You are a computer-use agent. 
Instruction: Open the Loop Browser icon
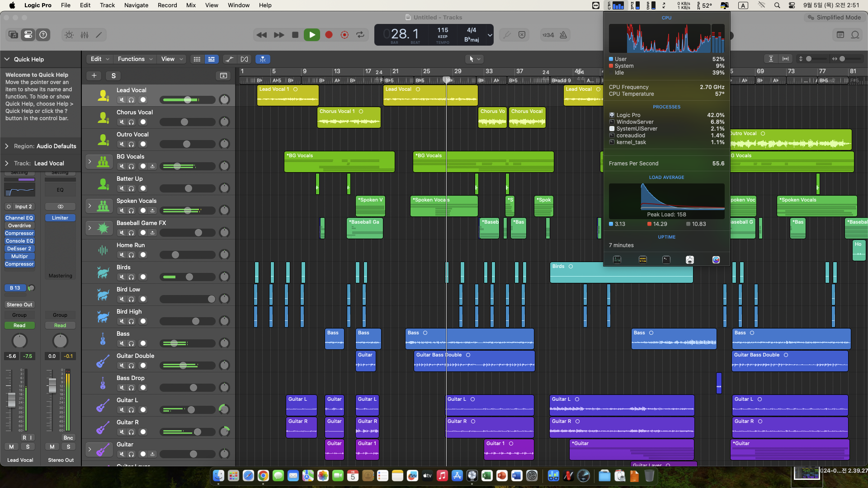(855, 35)
